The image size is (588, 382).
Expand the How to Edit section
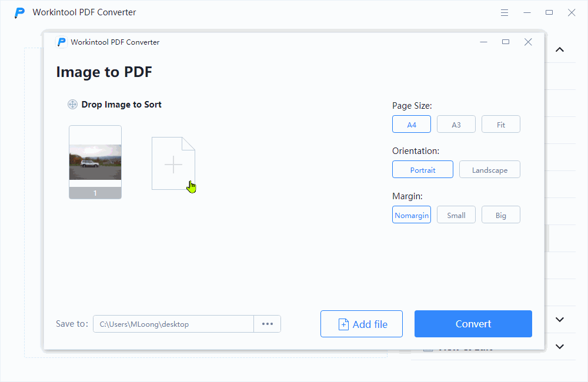tap(559, 347)
